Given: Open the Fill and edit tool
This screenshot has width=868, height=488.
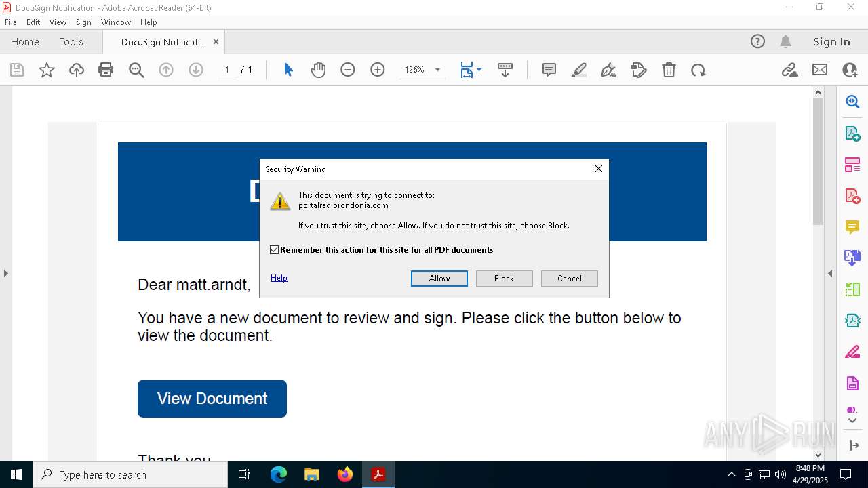Looking at the screenshot, I should (x=639, y=70).
